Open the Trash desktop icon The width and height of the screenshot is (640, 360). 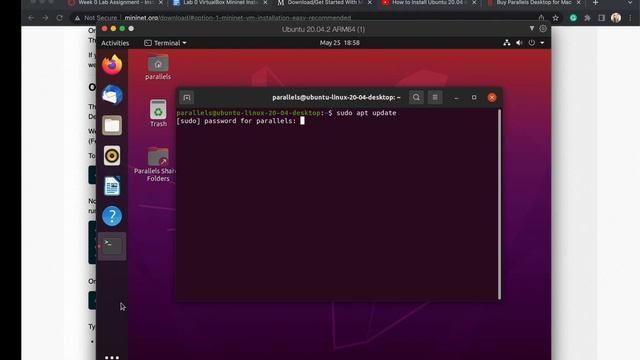pyautogui.click(x=158, y=113)
